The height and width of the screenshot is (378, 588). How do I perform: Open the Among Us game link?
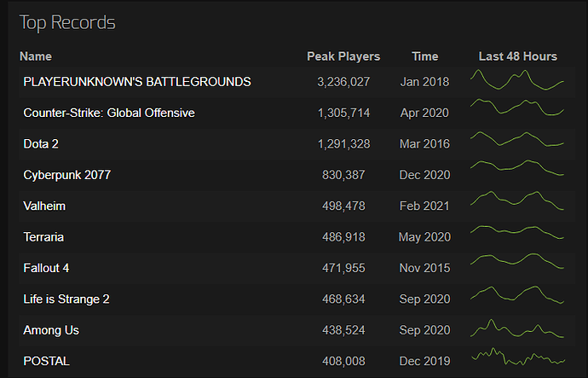point(51,330)
